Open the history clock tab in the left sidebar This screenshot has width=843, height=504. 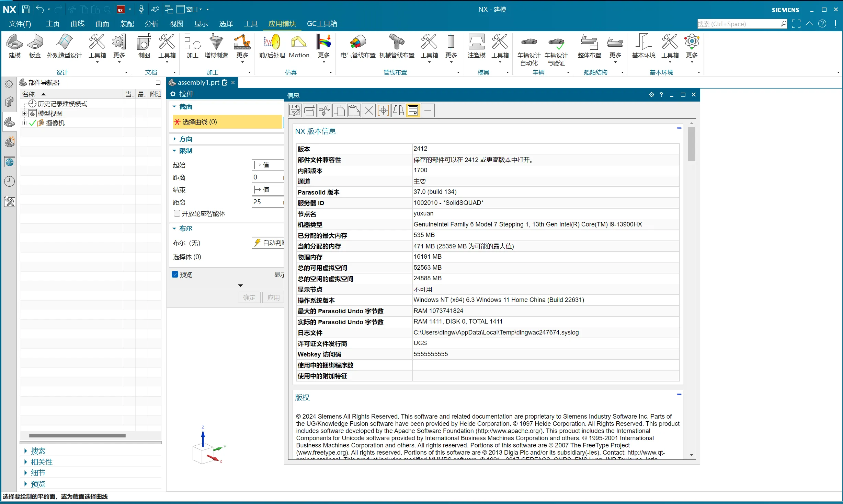[9, 181]
